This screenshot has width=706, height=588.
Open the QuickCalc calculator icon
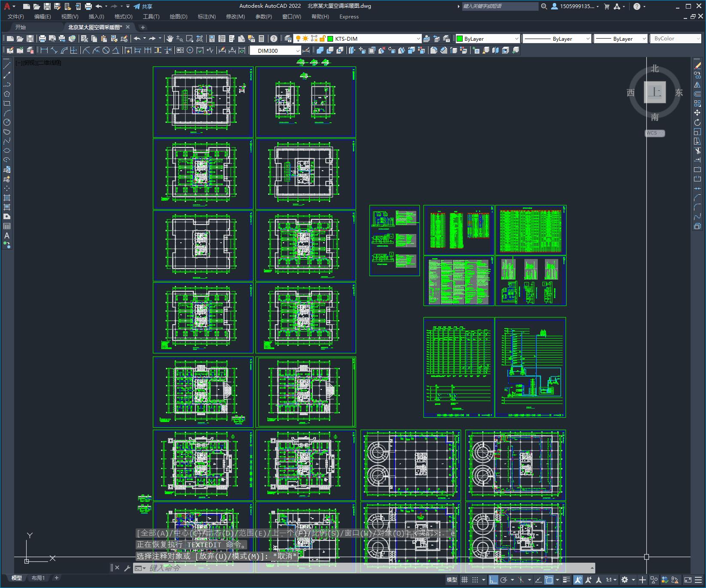(261, 39)
